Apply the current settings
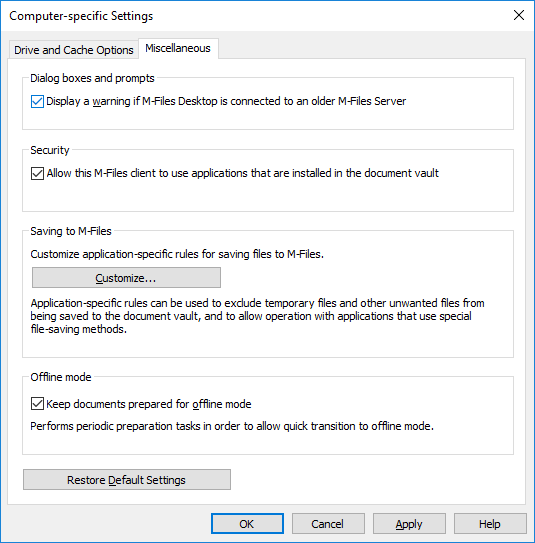This screenshot has height=543, width=535. pos(409,524)
